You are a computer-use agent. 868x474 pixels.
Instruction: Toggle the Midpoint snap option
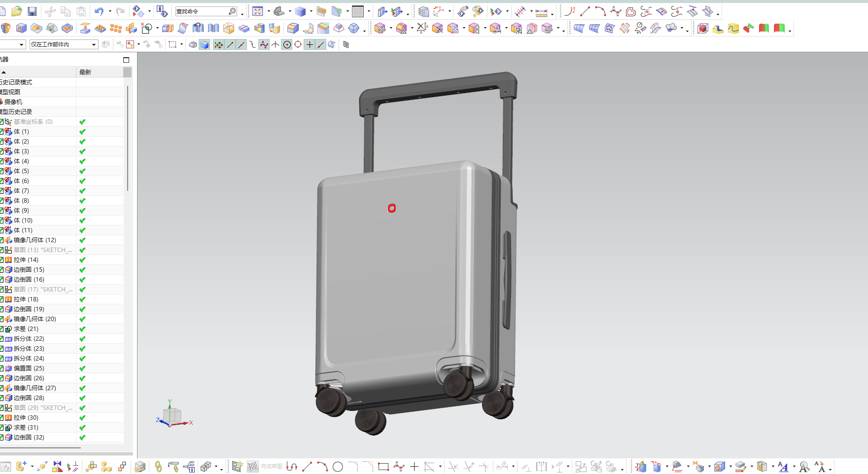242,44
